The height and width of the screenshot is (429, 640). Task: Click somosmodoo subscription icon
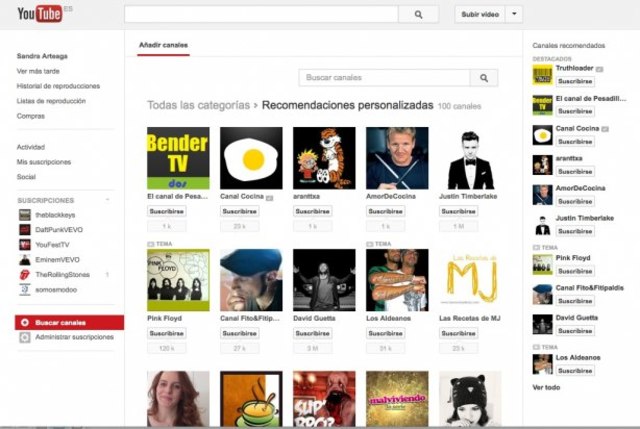[x=25, y=289]
